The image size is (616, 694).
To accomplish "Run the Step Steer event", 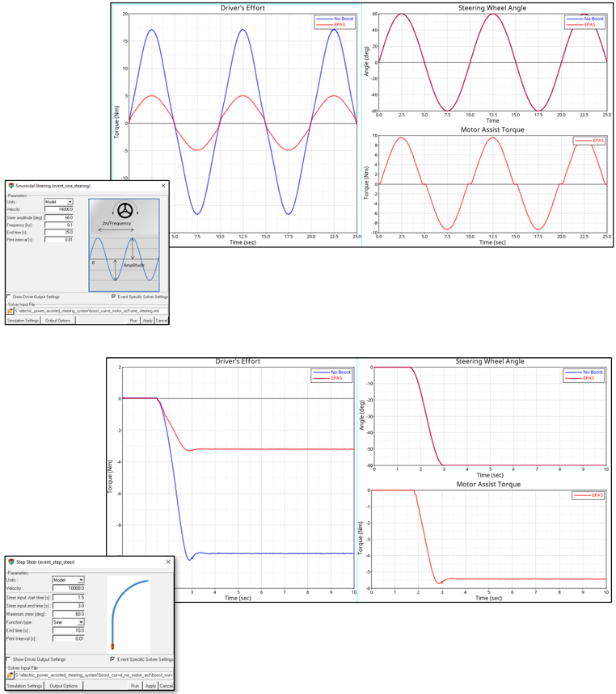I will click(135, 686).
